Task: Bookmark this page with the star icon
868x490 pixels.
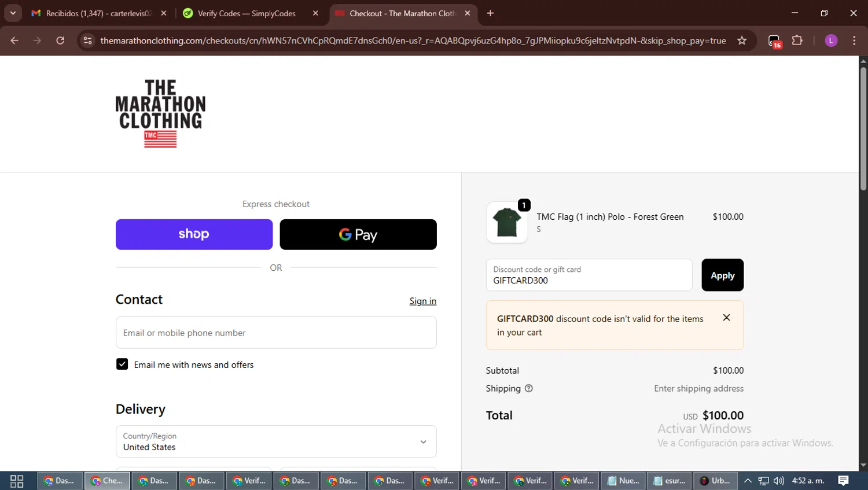Action: pyautogui.click(x=742, y=40)
